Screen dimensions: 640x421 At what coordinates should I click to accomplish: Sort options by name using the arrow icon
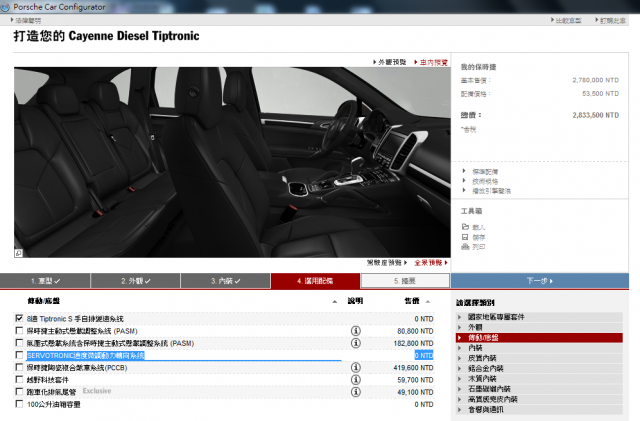(335, 301)
